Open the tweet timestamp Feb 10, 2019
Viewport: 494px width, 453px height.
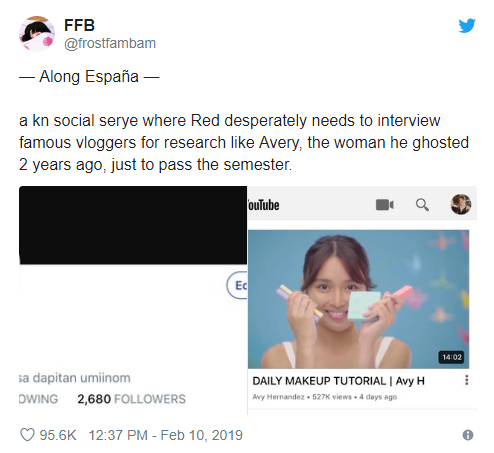pyautogui.click(x=166, y=435)
